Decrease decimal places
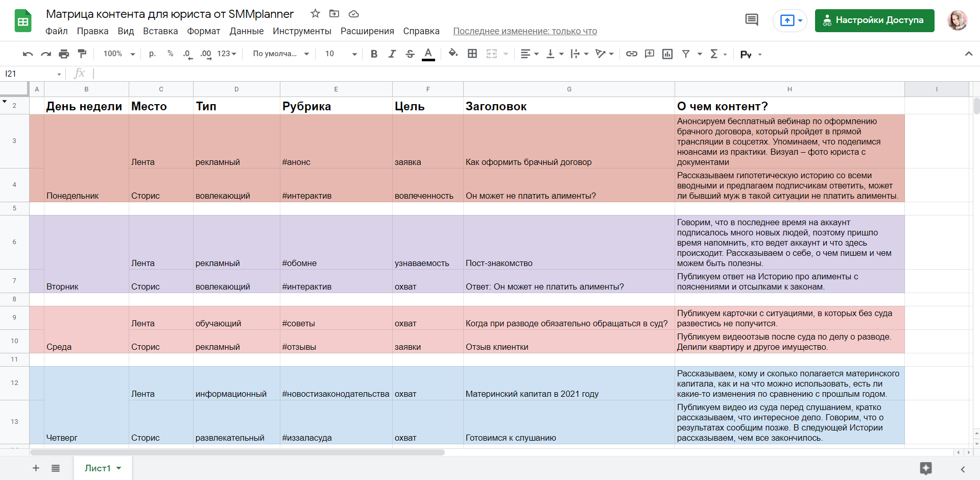Image resolution: width=980 pixels, height=480 pixels. [187, 54]
